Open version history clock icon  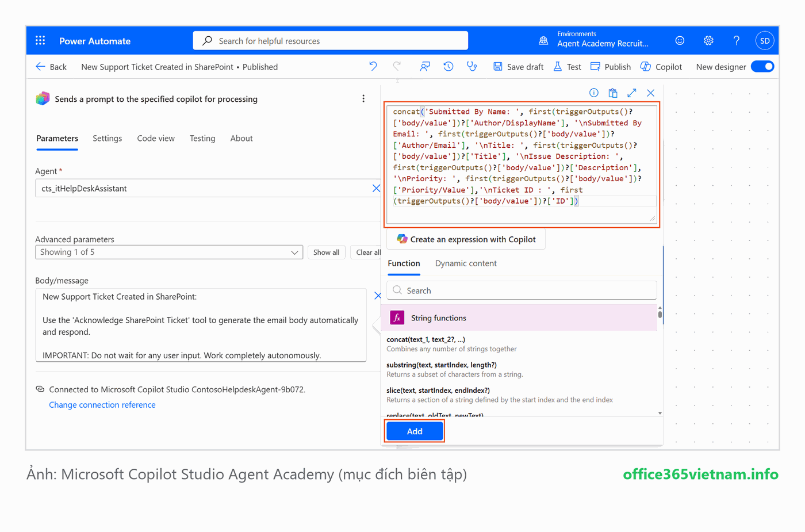click(448, 67)
